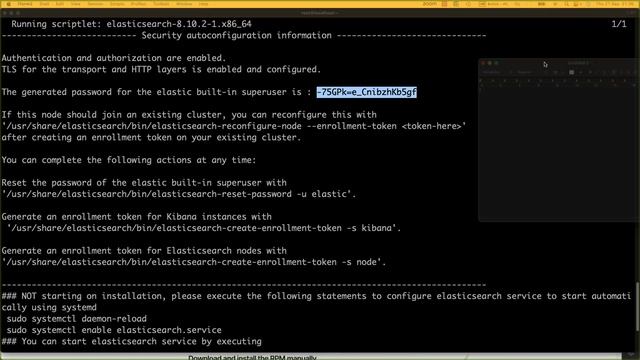The image size is (640, 360).
Task: Click 'Reset the password of the elastic' line
Action: 144,183
